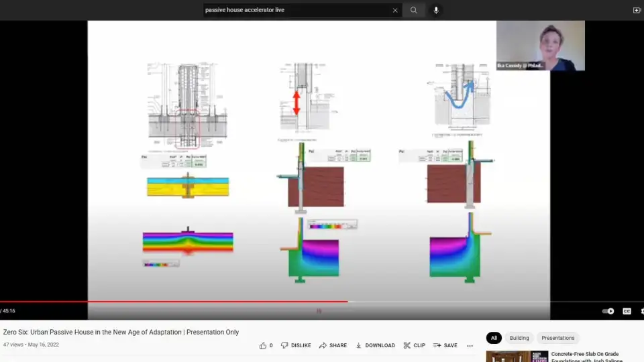This screenshot has width=644, height=362.
Task: Filter suggestions by Building chip
Action: (x=519, y=338)
